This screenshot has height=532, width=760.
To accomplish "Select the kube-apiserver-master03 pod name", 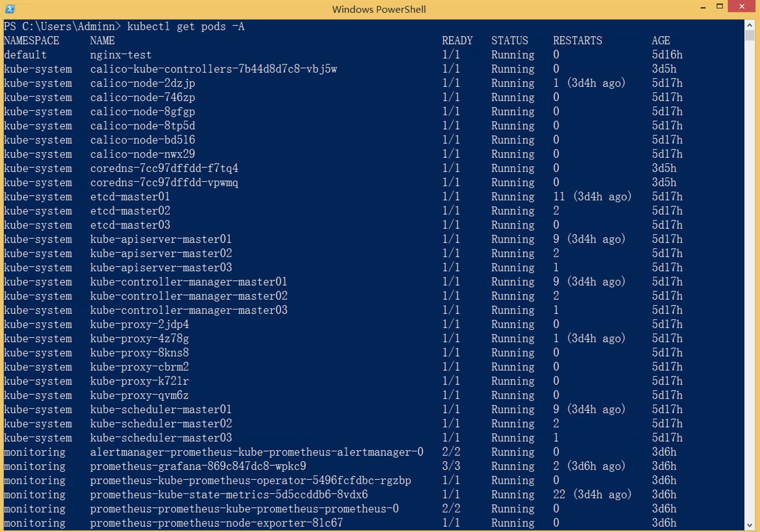I will coord(161,268).
